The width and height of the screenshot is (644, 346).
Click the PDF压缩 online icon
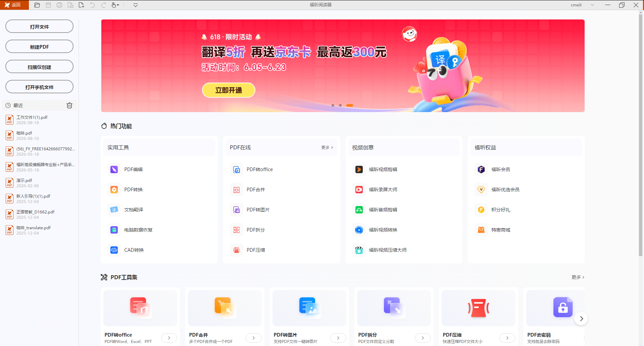point(237,250)
